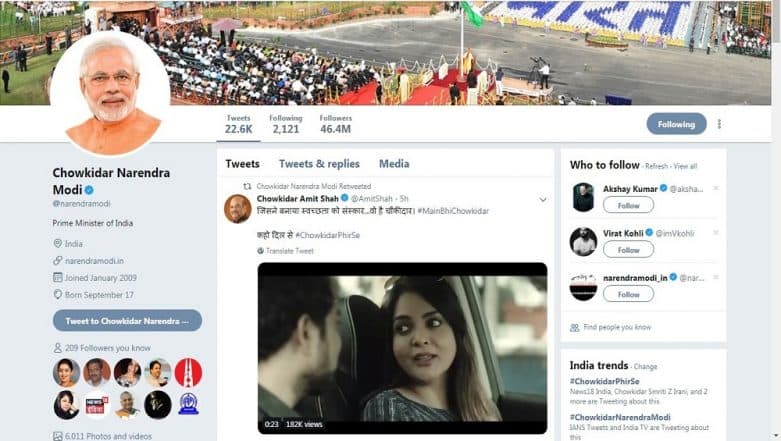Dismiss the narendramodi_in suggestion
Image resolution: width=781 pixels, height=441 pixels.
click(x=716, y=277)
